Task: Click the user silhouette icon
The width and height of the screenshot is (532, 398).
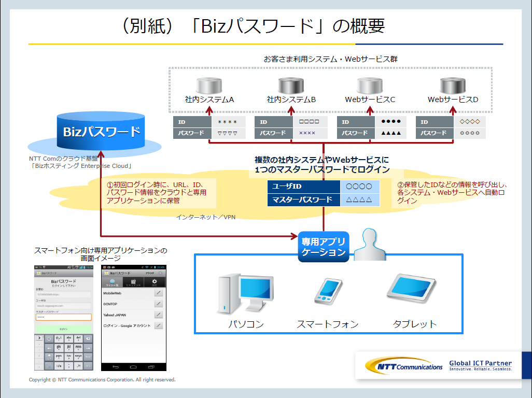Action: tap(370, 244)
